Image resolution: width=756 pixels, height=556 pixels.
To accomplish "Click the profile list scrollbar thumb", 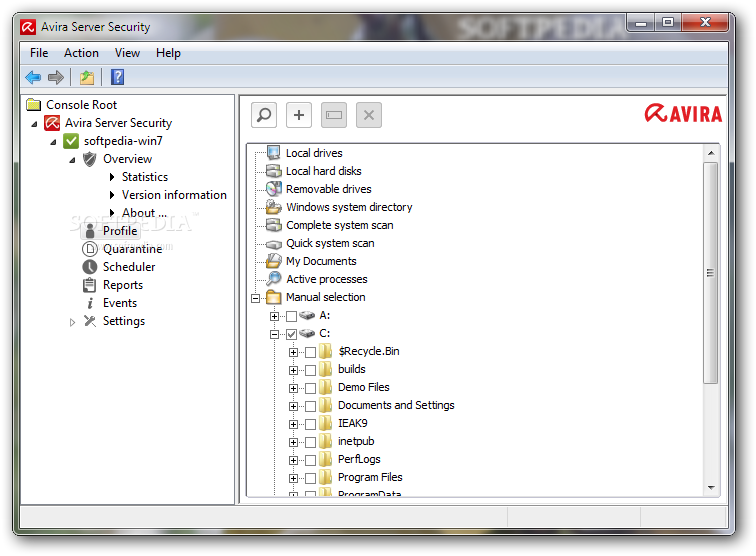I will 711,273.
